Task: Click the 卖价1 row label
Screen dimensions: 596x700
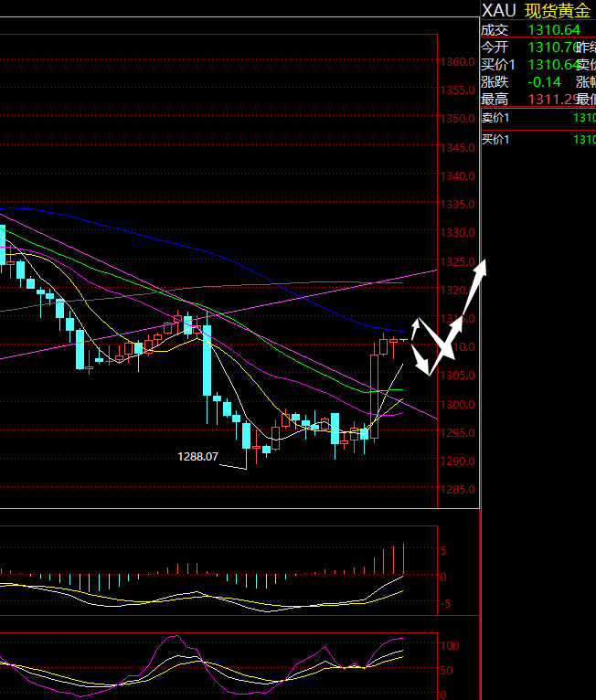Action: (x=495, y=118)
